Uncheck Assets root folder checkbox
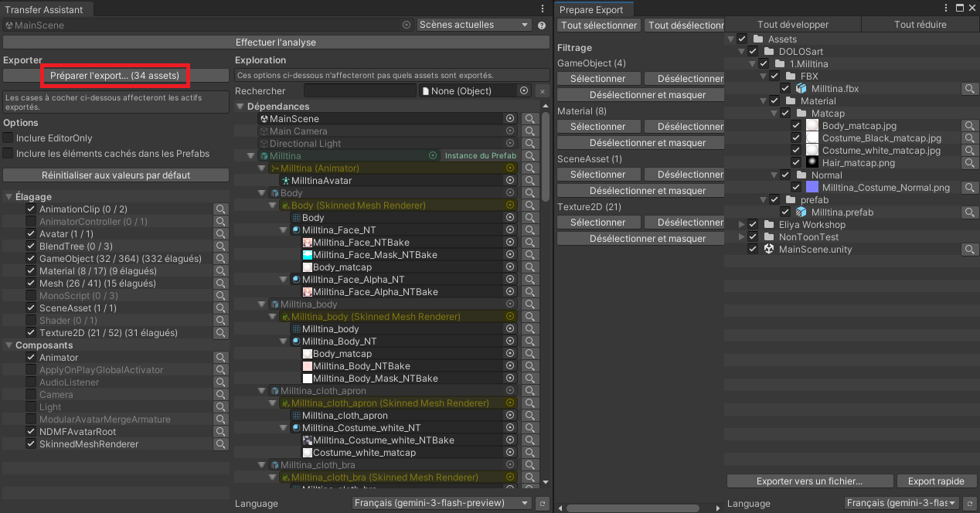The image size is (980, 513). pos(742,39)
